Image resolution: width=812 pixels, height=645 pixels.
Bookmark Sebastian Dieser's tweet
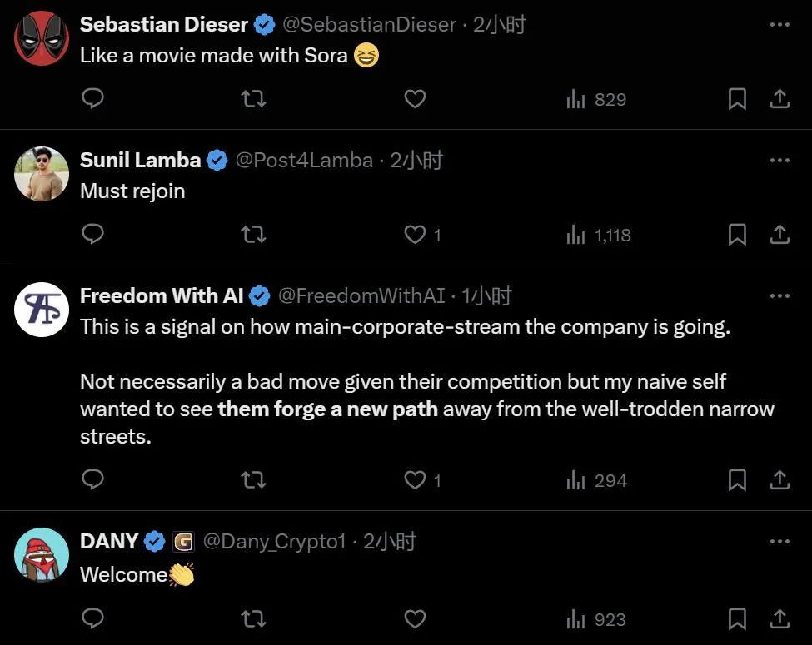pyautogui.click(x=737, y=99)
